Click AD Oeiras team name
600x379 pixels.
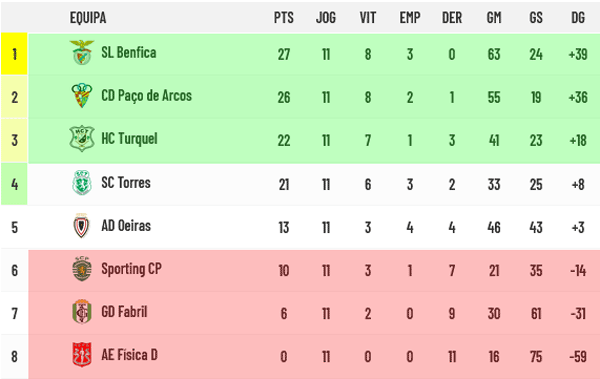[x=126, y=226]
